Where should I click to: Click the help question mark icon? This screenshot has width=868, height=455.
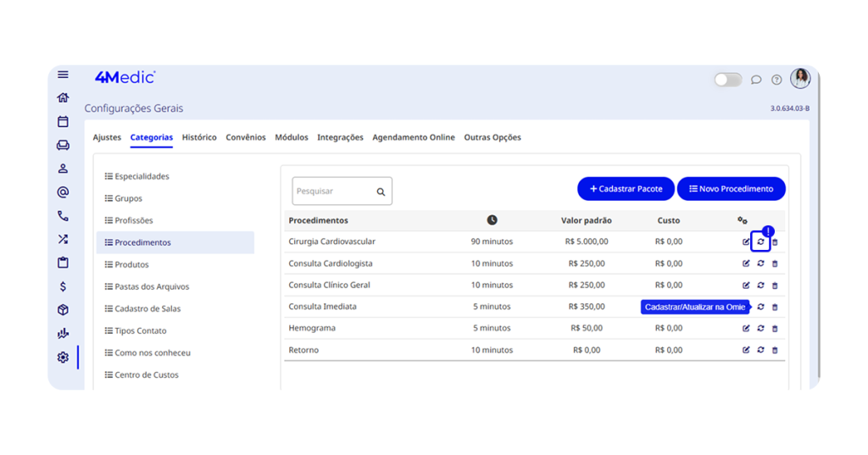pos(776,80)
